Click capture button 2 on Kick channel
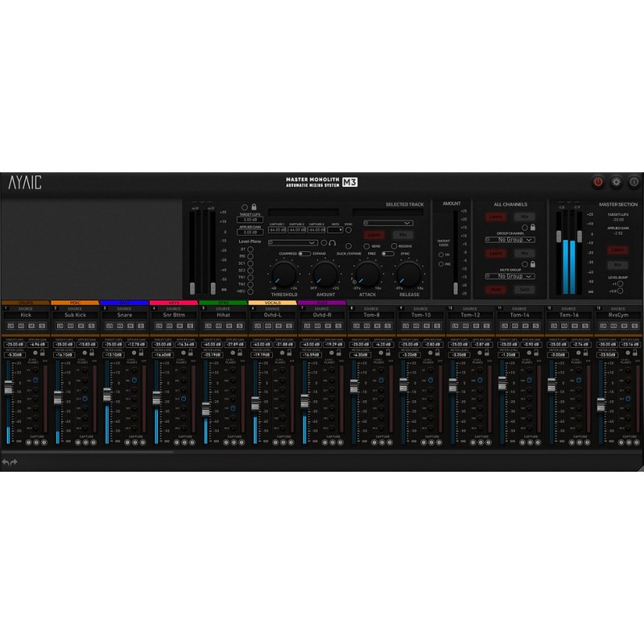Screen dimensions: 644x644 click(36, 442)
